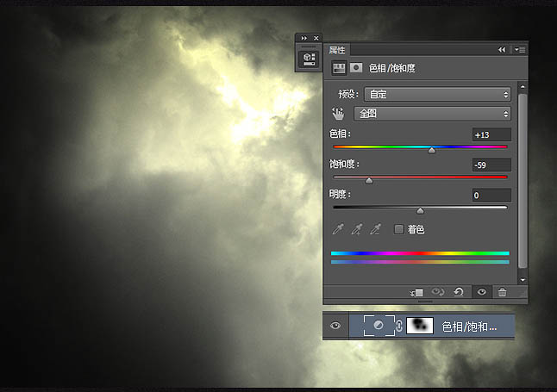Toggle adjustment visibility eye in properties footer
Viewport: 557px width, 392px height.
click(x=481, y=293)
